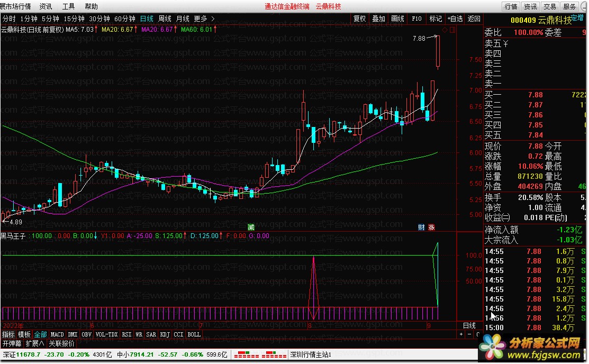Click the 黑马王子 indicator name label
589x364 pixels.
click(x=13, y=236)
